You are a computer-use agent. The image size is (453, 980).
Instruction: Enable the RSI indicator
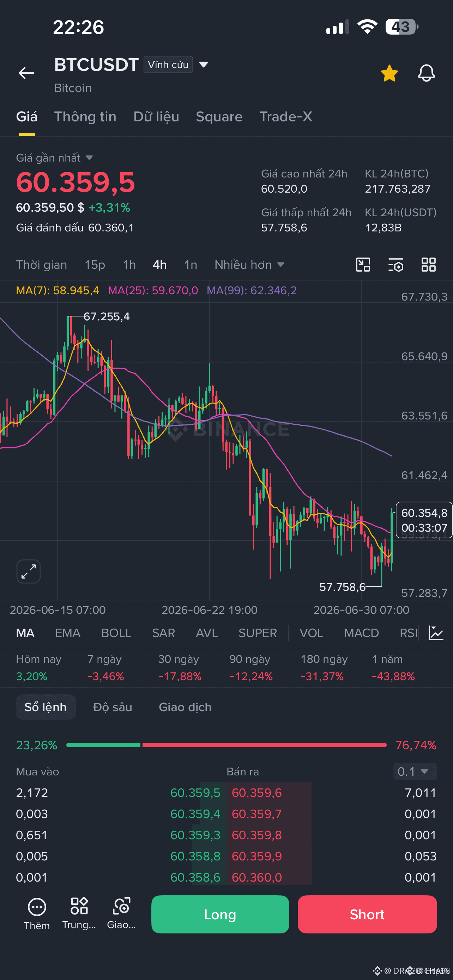coord(409,633)
